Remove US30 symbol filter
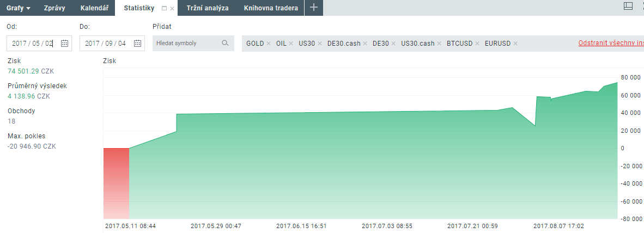Image resolution: width=644 pixels, height=233 pixels. point(320,44)
